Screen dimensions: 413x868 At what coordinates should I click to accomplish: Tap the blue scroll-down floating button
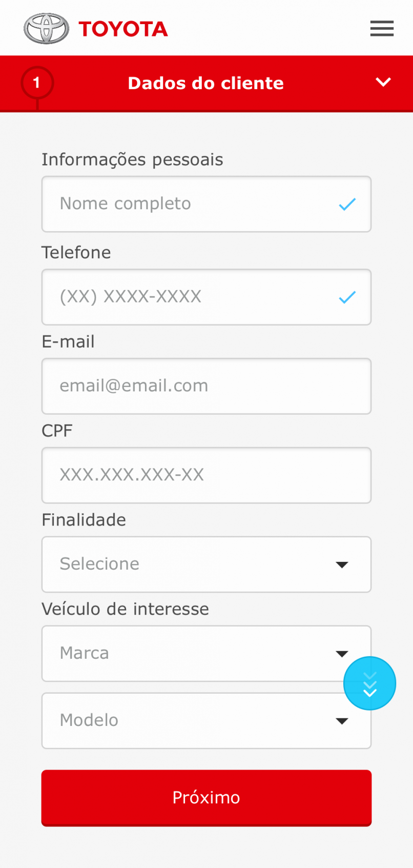pyautogui.click(x=369, y=683)
